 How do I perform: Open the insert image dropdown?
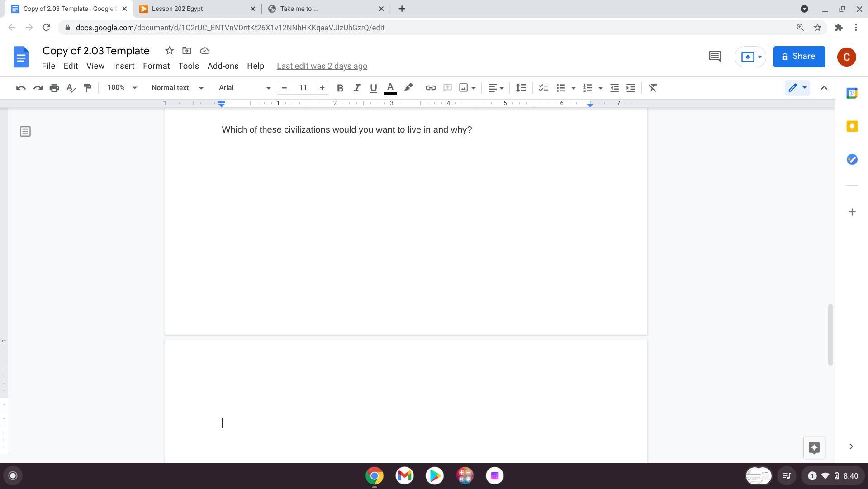[474, 88]
